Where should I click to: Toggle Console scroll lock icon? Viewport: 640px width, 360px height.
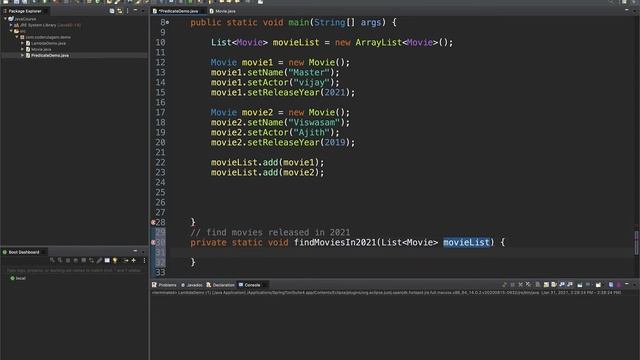(546, 285)
